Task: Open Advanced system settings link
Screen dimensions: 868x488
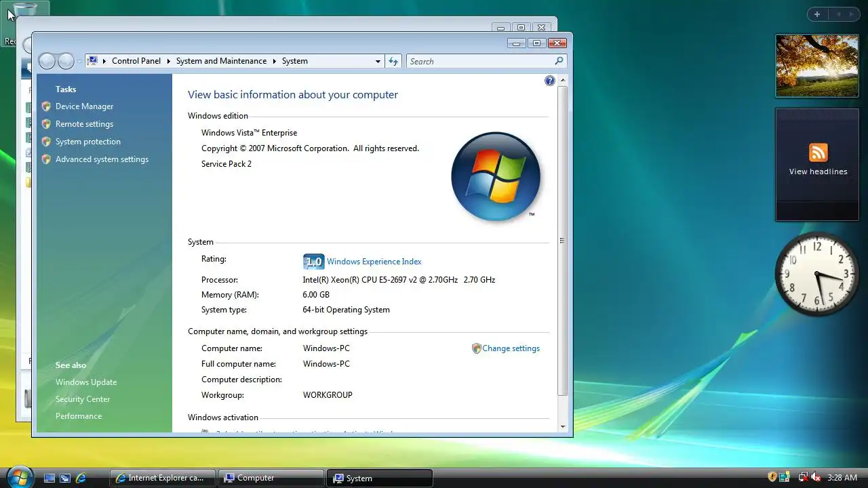Action: pyautogui.click(x=102, y=159)
